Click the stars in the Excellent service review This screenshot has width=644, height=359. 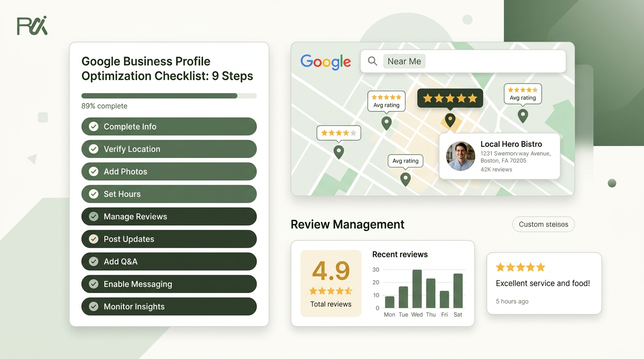(520, 267)
